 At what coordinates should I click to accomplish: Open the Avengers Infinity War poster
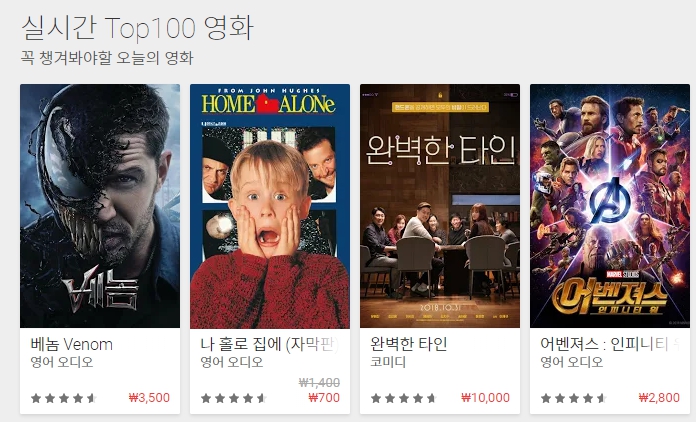[610, 206]
